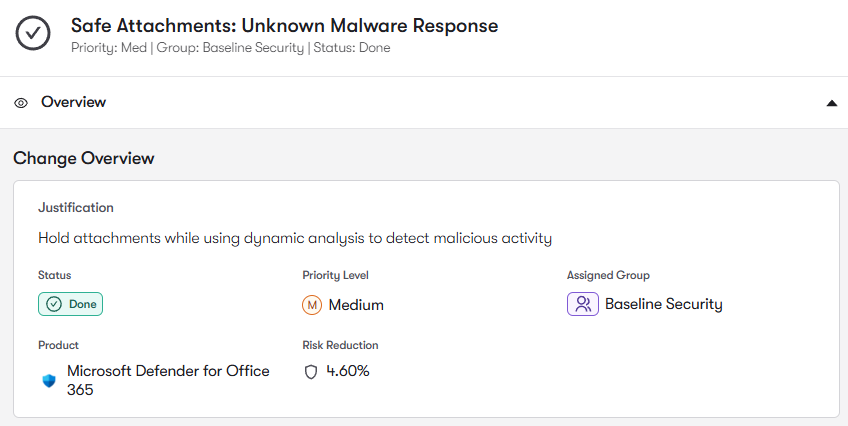Click the Baseline Security assigned group text

(x=663, y=304)
